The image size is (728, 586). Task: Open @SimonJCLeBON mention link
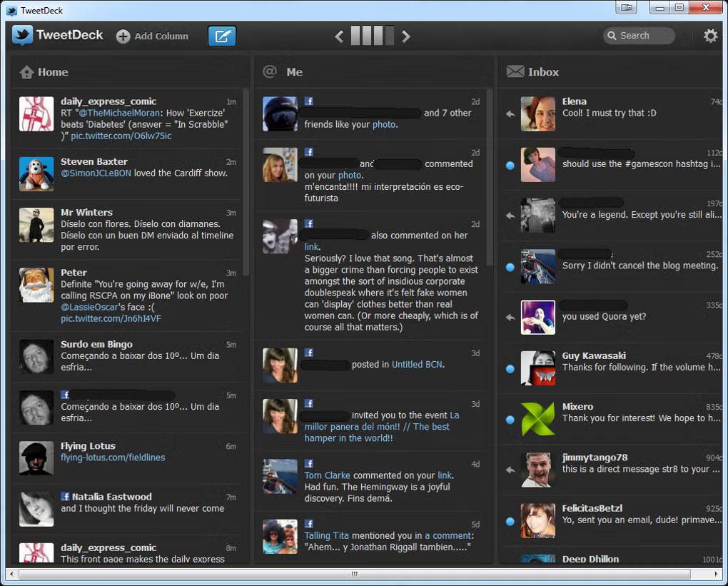pos(96,173)
